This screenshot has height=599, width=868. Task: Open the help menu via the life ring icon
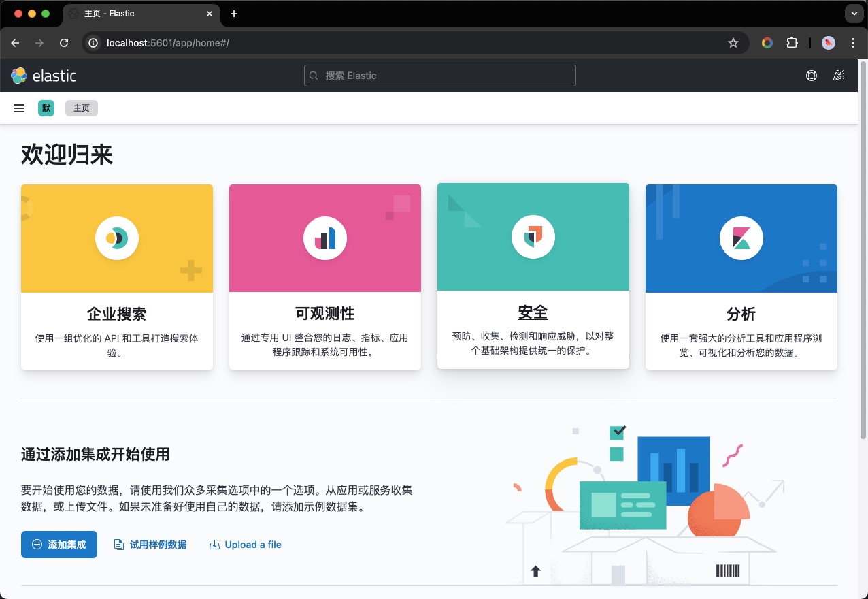pos(812,76)
